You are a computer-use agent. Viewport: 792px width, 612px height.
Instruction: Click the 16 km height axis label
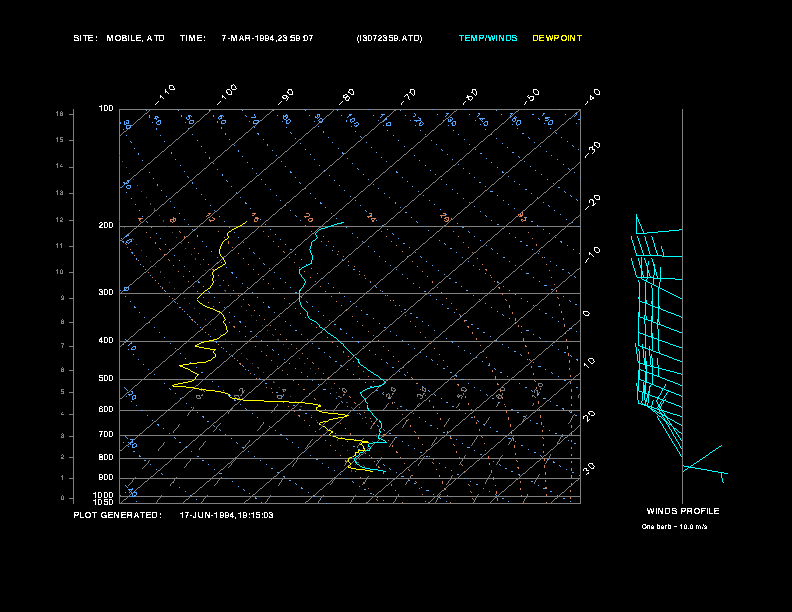click(60, 114)
